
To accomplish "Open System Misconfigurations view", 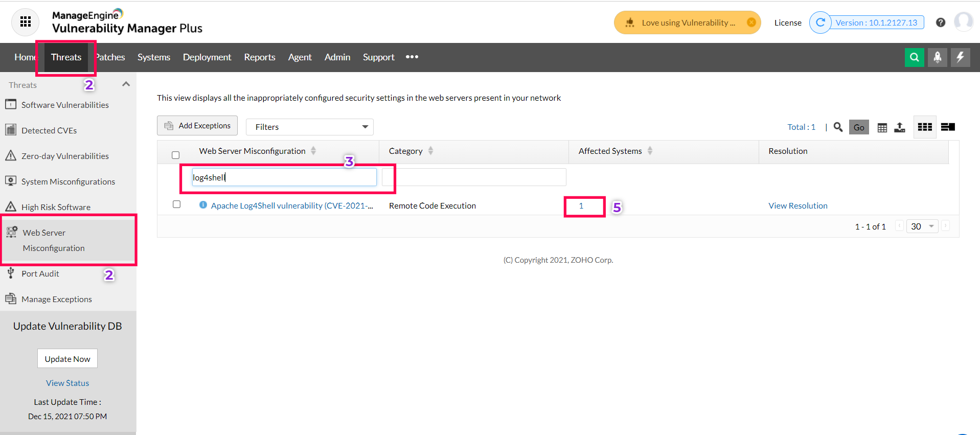I will (x=68, y=181).
